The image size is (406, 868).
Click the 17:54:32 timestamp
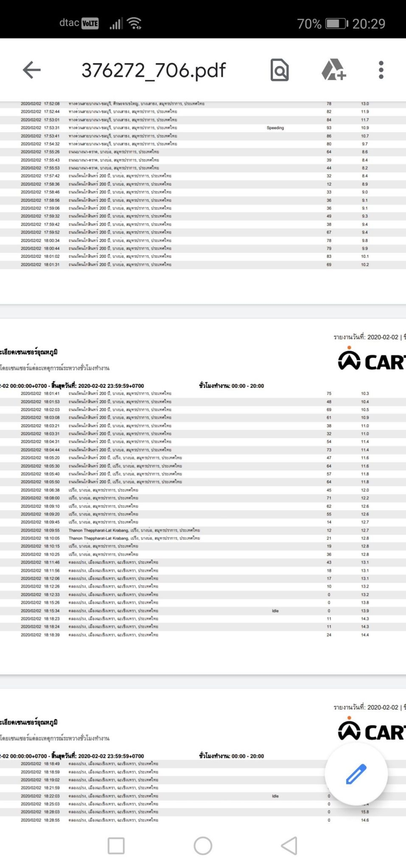[x=52, y=144]
